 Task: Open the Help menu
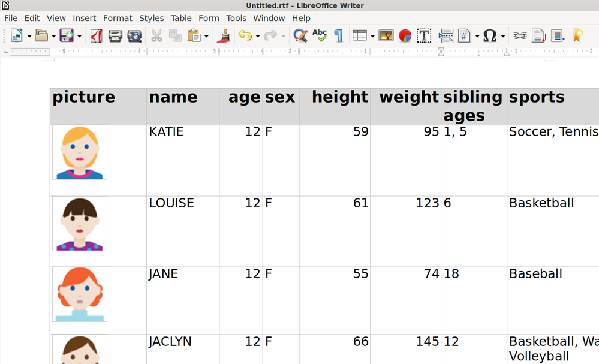click(301, 18)
